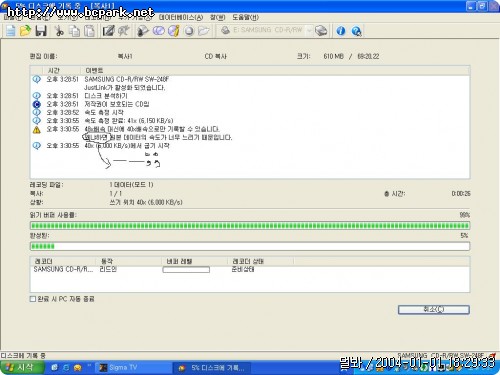This screenshot has height=375, width=500.
Task: Click the Cut scissors icon
Action: point(59,31)
